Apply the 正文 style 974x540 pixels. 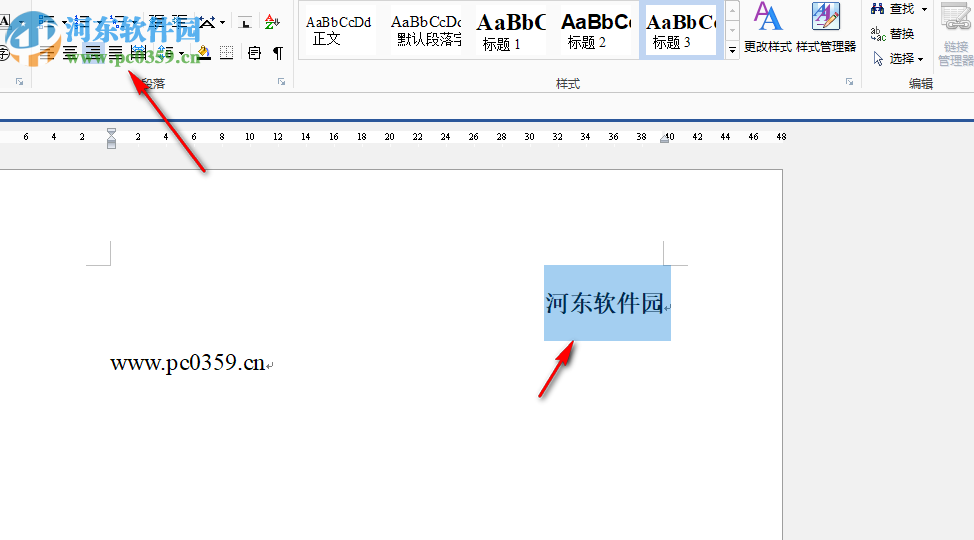pyautogui.click(x=338, y=30)
